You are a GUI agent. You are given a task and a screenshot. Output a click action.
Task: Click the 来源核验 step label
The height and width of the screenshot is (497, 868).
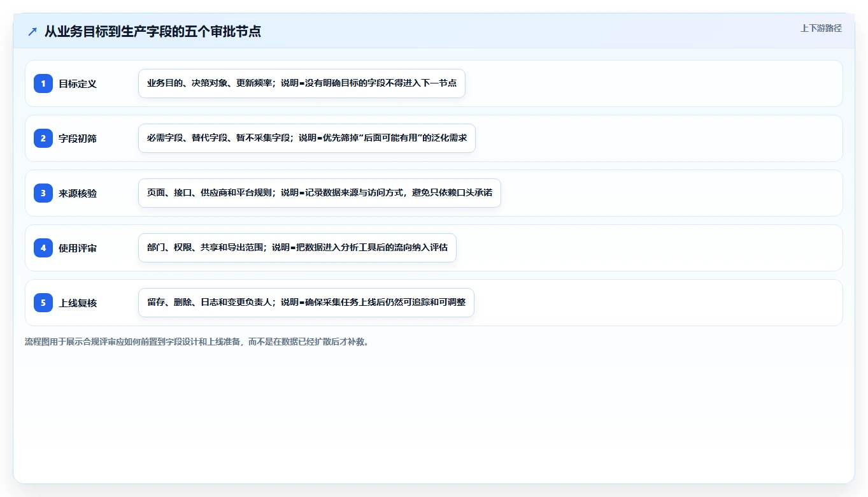(x=78, y=193)
